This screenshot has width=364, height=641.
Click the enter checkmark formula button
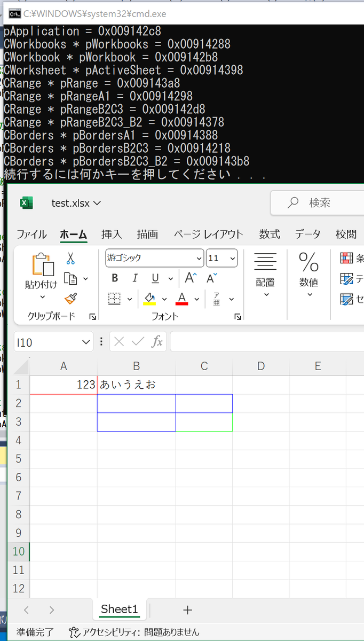[138, 342]
